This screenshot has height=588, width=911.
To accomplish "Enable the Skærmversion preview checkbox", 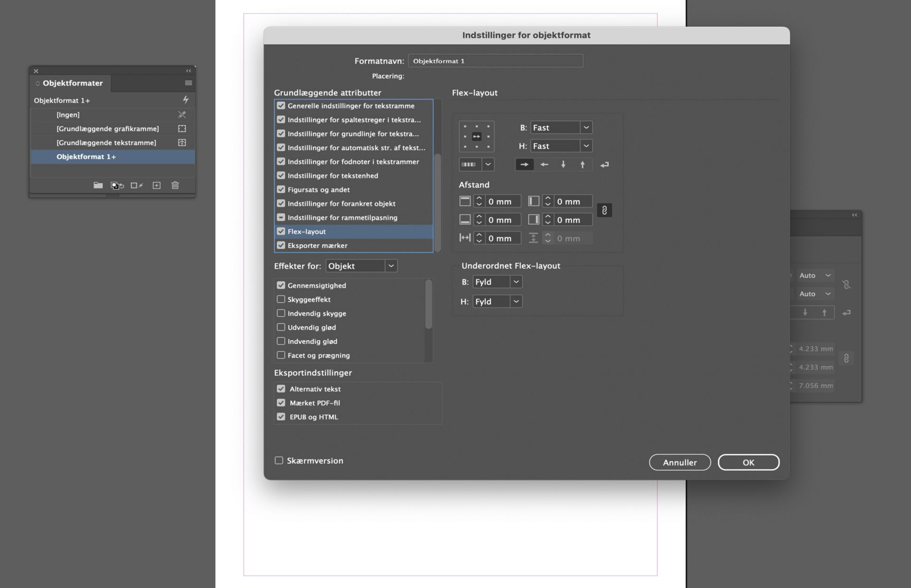I will pos(279,460).
